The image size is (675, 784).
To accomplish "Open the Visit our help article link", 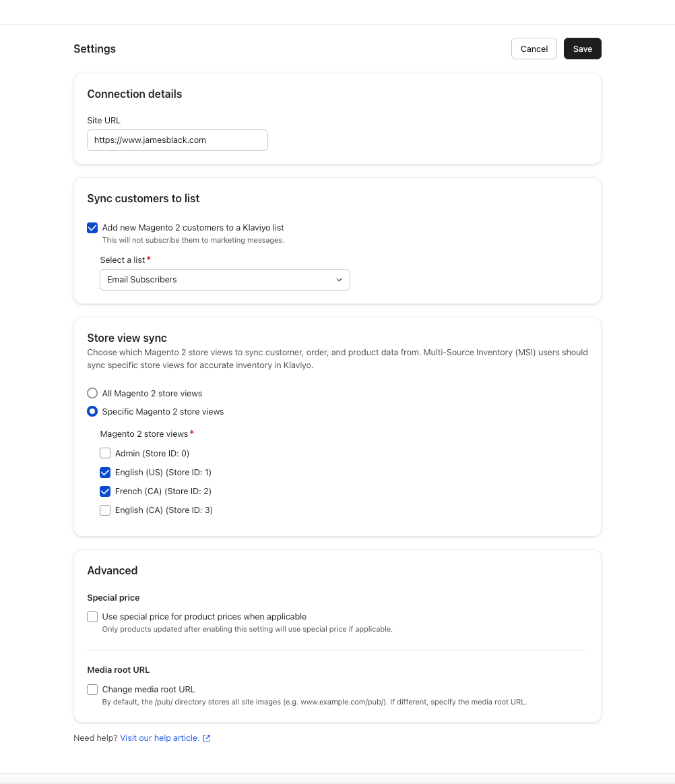I will click(x=160, y=738).
